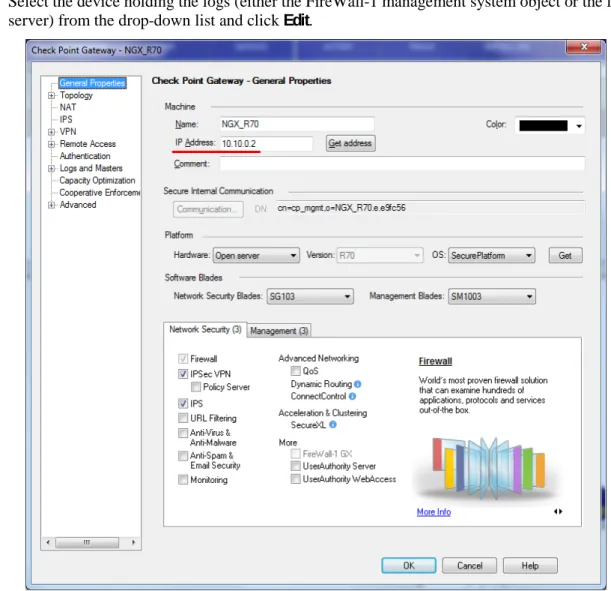Open the Hardware dropdown
This screenshot has height=591, width=611.
pos(256,256)
